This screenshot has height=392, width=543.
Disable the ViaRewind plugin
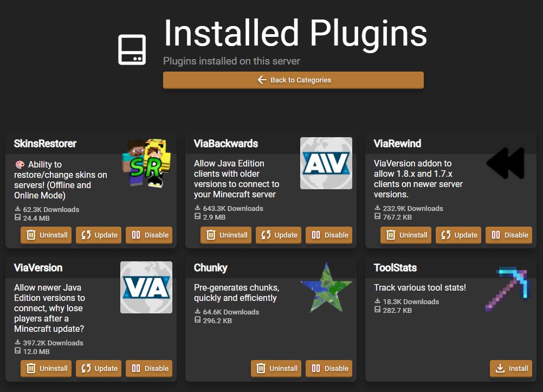click(x=509, y=235)
